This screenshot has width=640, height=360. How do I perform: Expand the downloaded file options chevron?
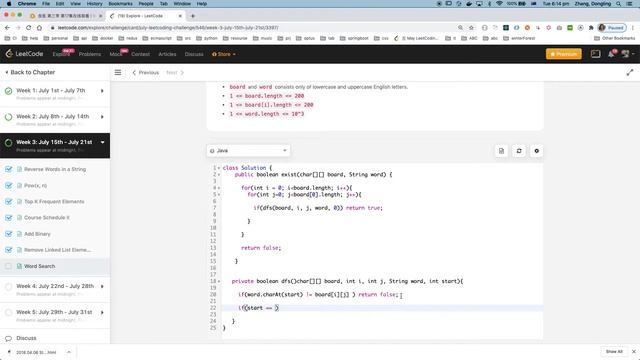tap(69, 352)
